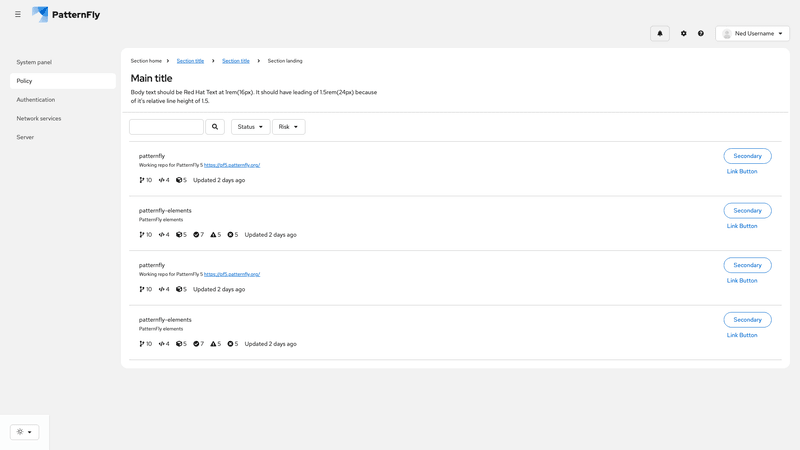
Task: Open the Status filter dropdown
Action: pos(251,127)
